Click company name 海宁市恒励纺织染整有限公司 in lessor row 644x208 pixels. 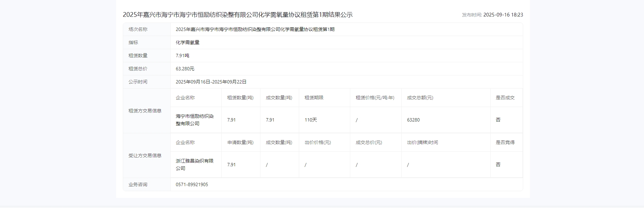[194, 120]
